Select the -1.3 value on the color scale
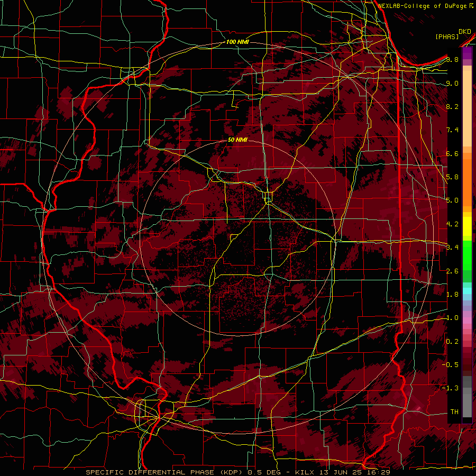476x476 pixels. tap(451, 388)
